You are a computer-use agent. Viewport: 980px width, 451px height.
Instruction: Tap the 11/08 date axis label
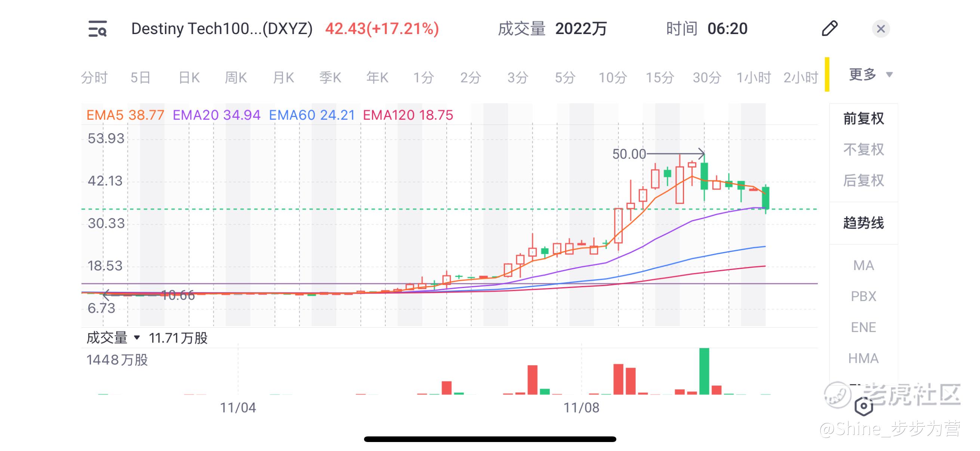tap(581, 408)
